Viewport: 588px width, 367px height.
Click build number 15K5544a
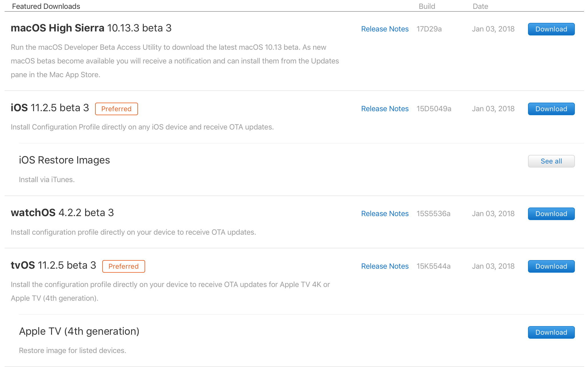pyautogui.click(x=433, y=266)
